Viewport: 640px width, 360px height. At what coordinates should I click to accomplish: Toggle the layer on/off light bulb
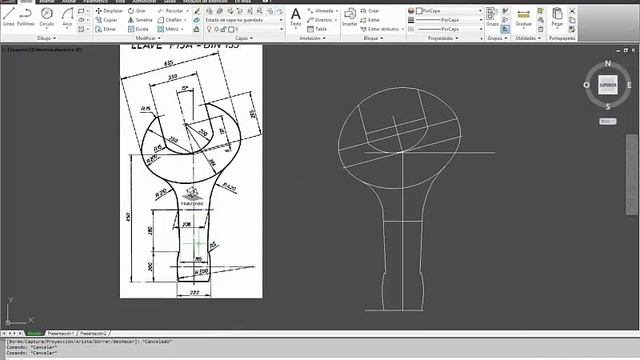[x=209, y=29]
